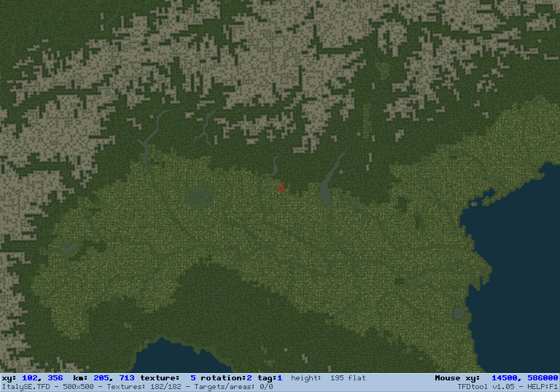Click the Targets/areas: 0/0 counter

(x=233, y=387)
